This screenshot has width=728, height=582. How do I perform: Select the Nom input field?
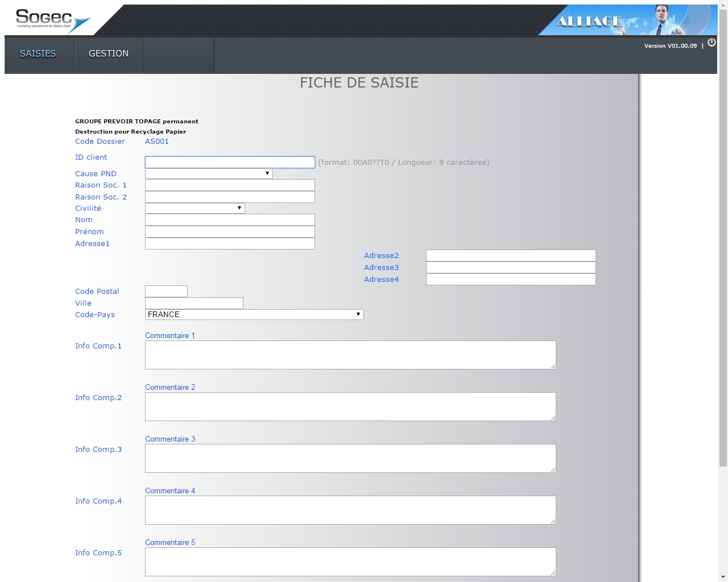230,220
